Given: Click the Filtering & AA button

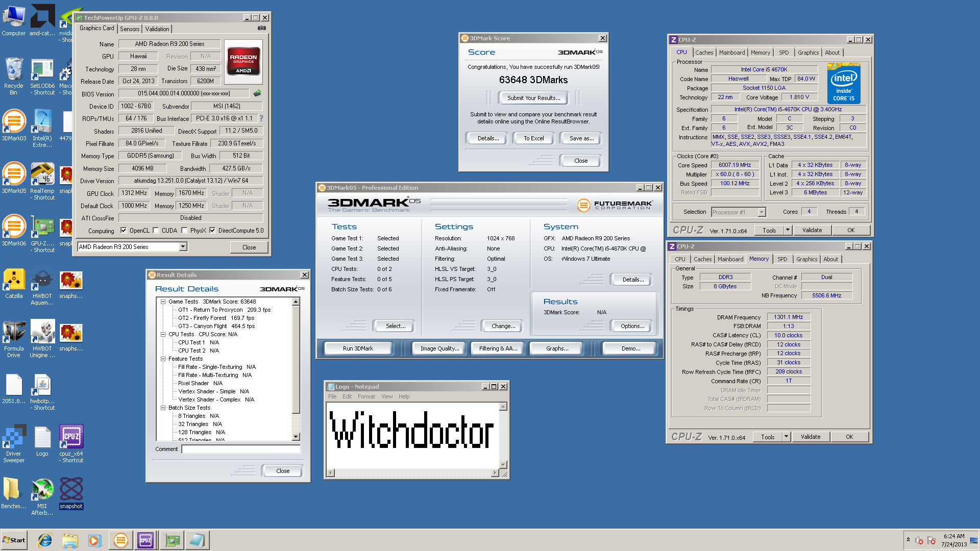Looking at the screenshot, I should (498, 348).
